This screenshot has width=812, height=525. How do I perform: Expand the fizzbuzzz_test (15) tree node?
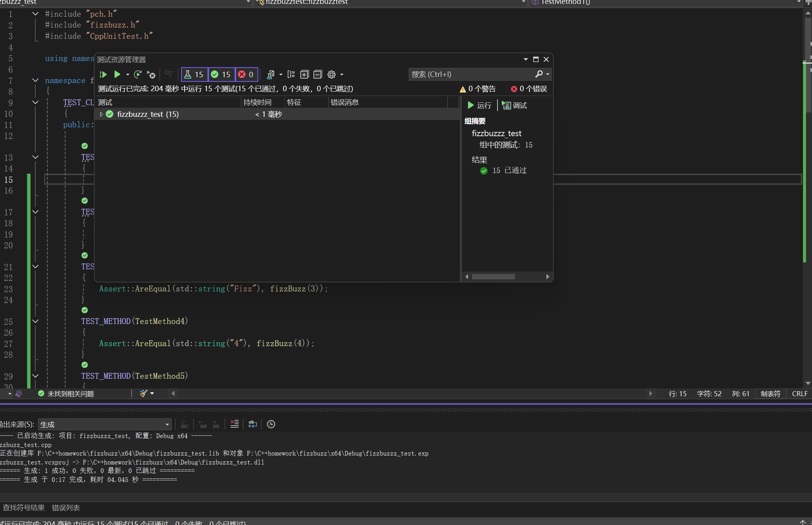click(101, 114)
